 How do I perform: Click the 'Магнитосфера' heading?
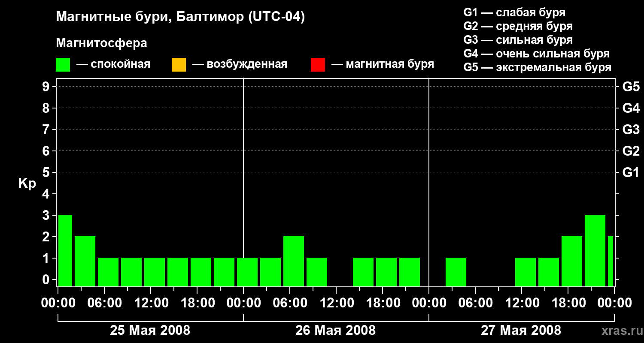tap(101, 43)
